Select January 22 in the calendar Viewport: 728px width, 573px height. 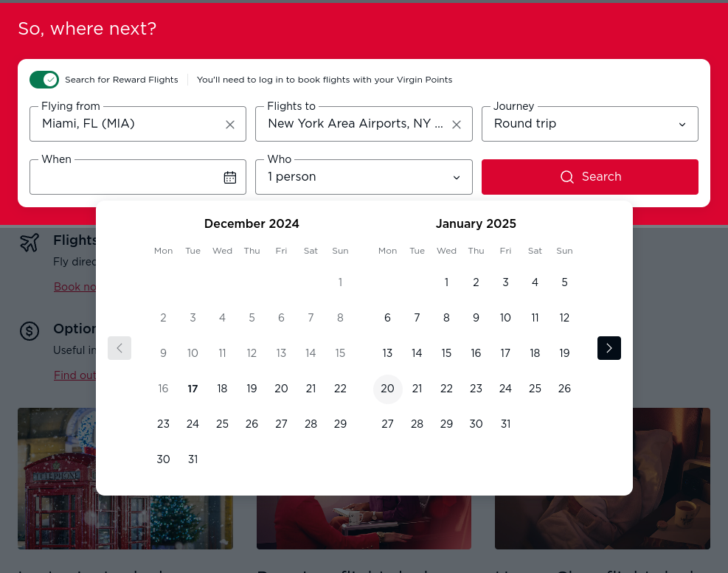click(x=447, y=389)
